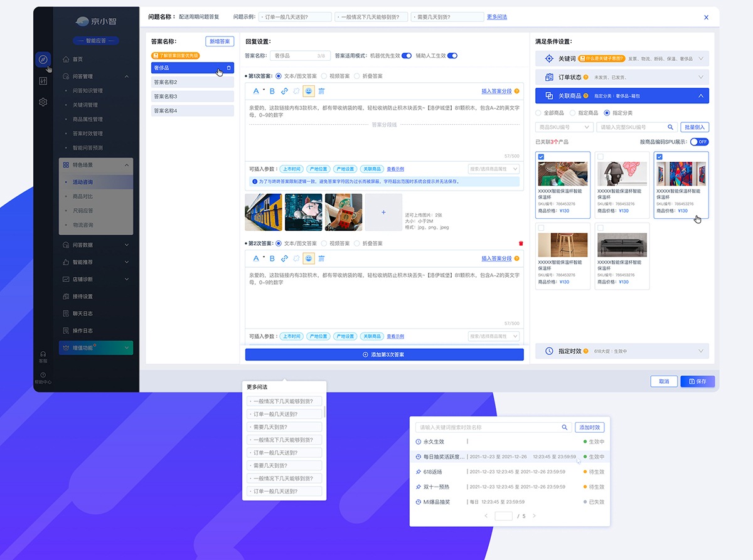Search SKU using the magnifier icon
753x560 pixels.
670,127
